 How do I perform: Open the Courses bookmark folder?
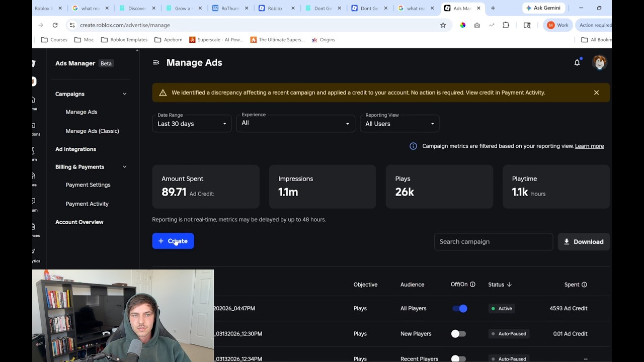pyautogui.click(x=54, y=40)
